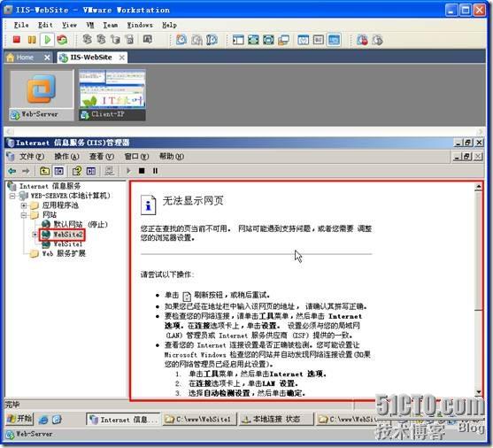Click the Pause item icon in IIS toolbar

tap(155, 171)
